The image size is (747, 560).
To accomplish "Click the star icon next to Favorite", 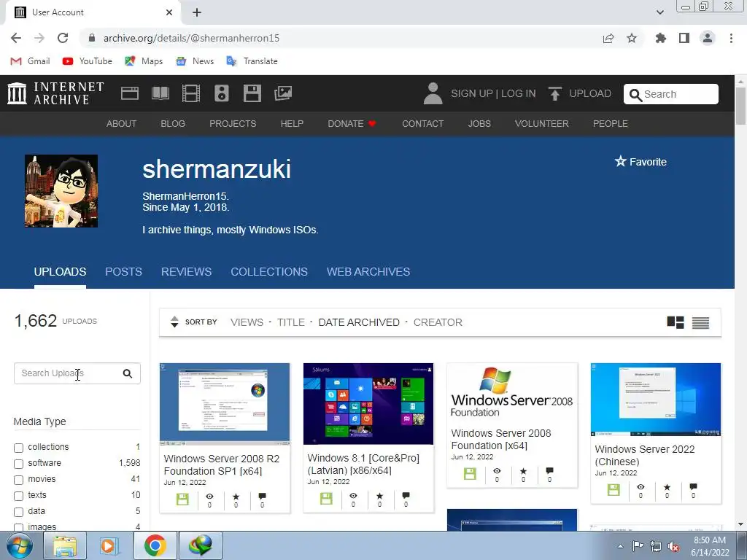I will pos(620,161).
